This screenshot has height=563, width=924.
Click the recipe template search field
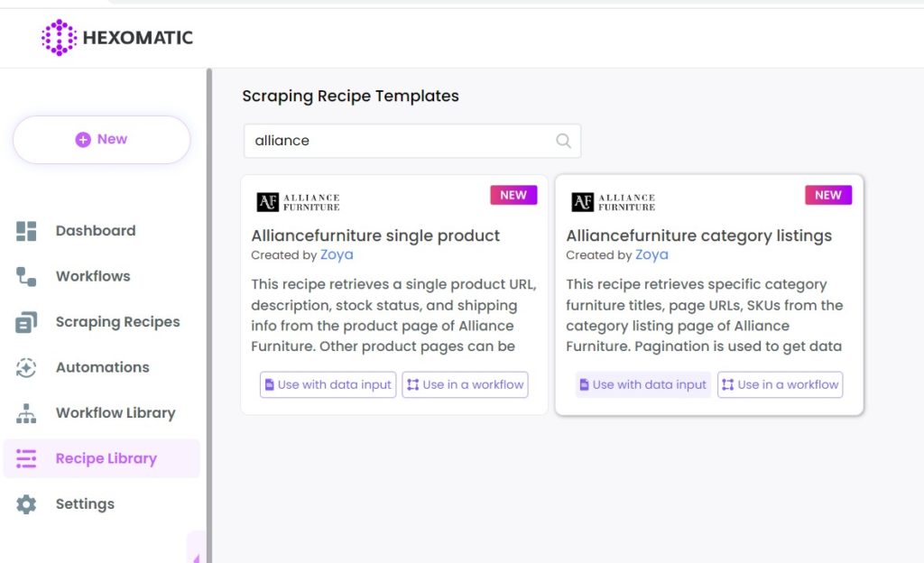[402, 141]
